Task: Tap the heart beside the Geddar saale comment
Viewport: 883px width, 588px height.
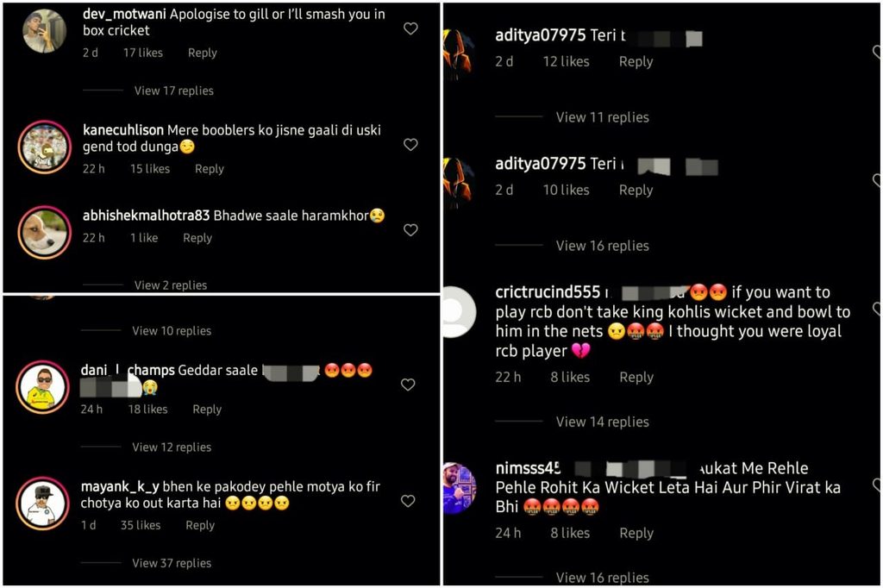Action: coord(408,385)
